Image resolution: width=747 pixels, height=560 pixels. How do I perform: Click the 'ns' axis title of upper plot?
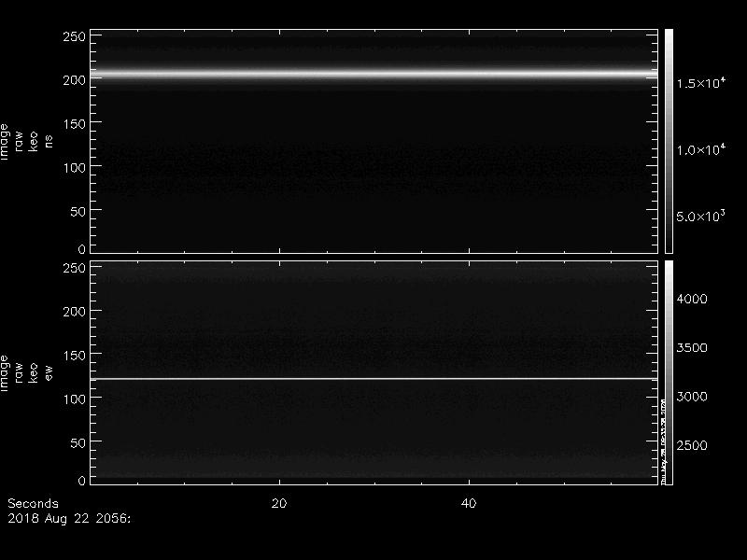[x=49, y=142]
